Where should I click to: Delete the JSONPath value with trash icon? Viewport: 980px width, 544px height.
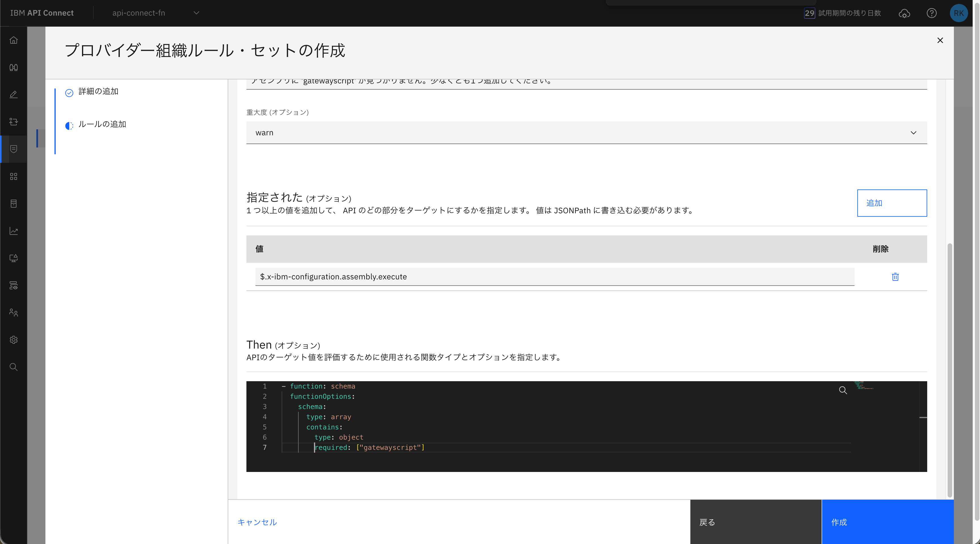pyautogui.click(x=895, y=277)
